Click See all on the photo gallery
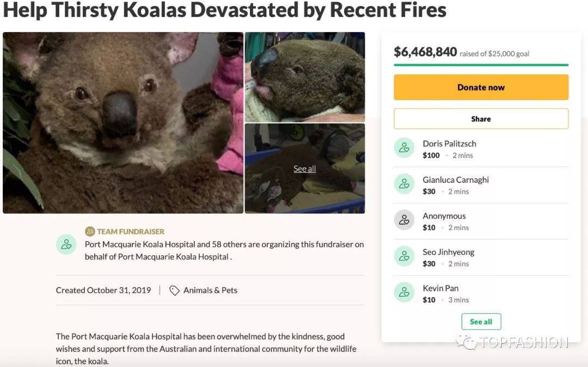 304,169
